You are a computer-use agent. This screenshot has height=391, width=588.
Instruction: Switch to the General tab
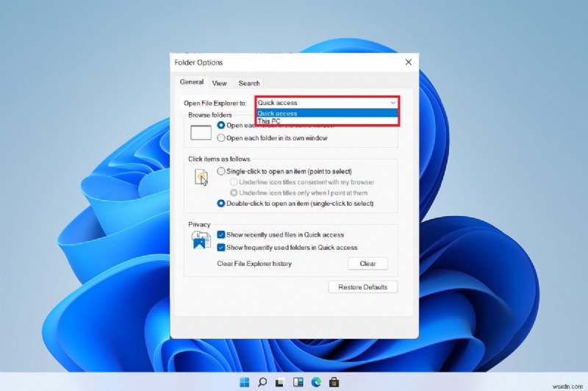(192, 82)
